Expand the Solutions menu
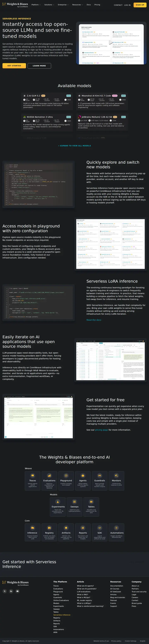 (x=49, y=5)
